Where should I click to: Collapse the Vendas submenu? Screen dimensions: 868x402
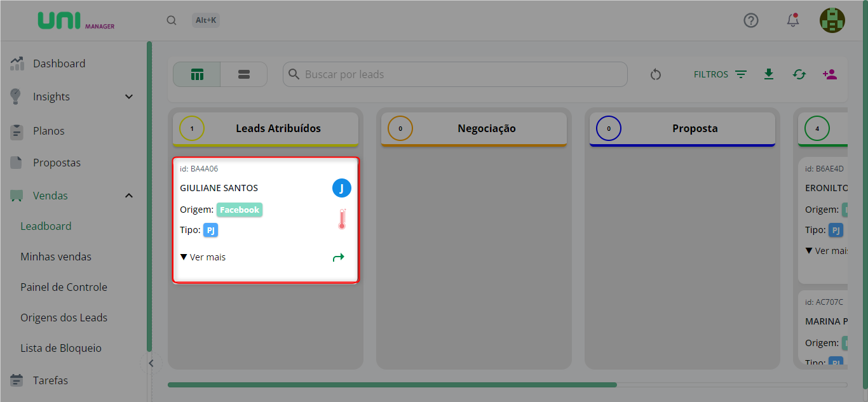tap(129, 196)
